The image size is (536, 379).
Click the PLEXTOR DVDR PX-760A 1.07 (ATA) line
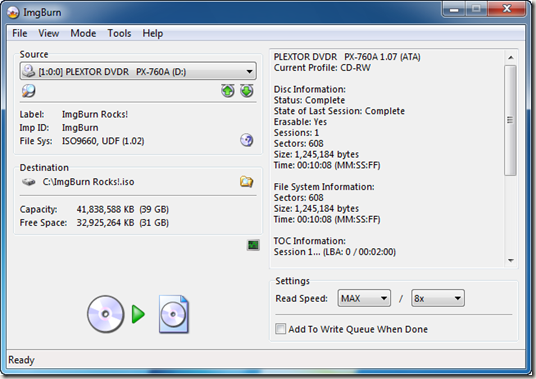coord(347,57)
